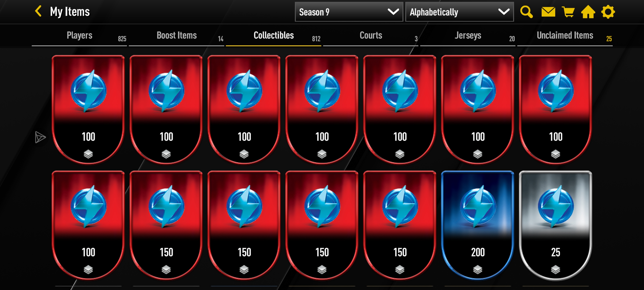Select the Collectibles tab
The height and width of the screenshot is (290, 644).
tap(273, 35)
